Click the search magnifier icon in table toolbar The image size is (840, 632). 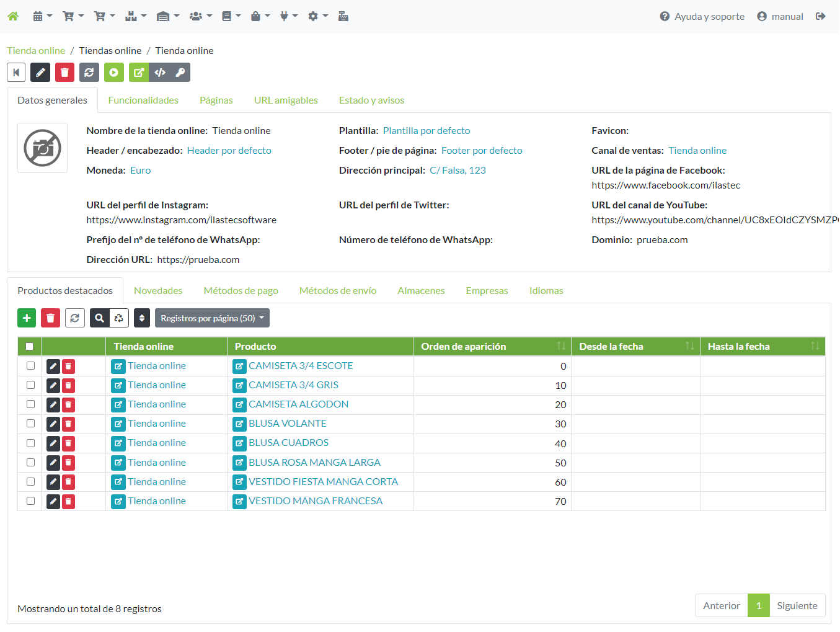[x=99, y=318]
